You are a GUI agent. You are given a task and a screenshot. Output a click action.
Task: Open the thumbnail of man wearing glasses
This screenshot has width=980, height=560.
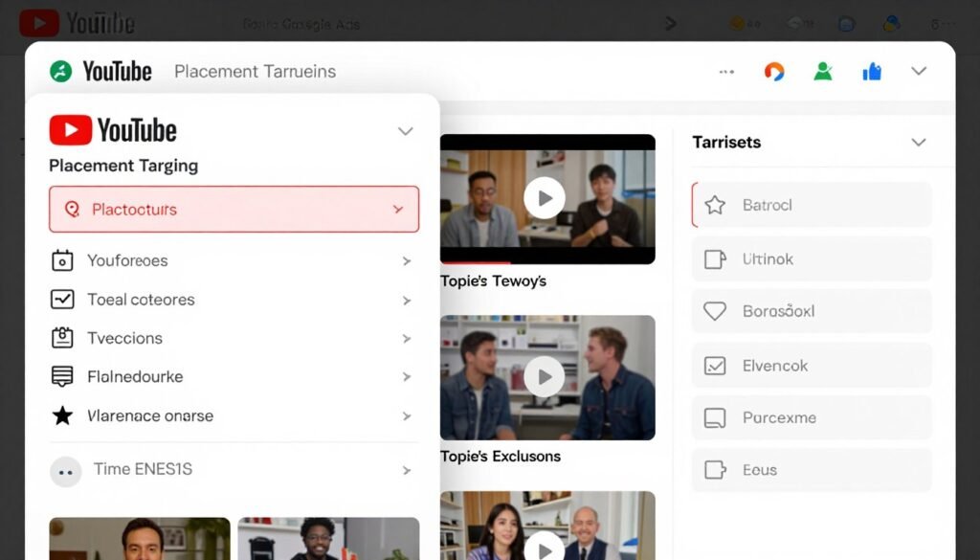[329, 539]
